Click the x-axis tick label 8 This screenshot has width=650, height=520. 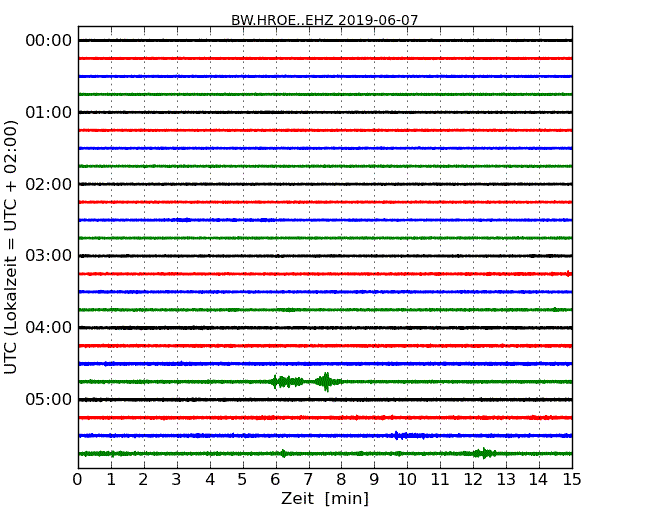coord(341,480)
